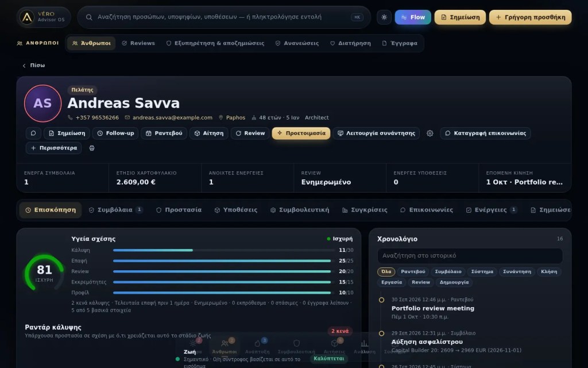Open Εξυπηρέτηση & αποζημιώσεις tab

pos(215,43)
